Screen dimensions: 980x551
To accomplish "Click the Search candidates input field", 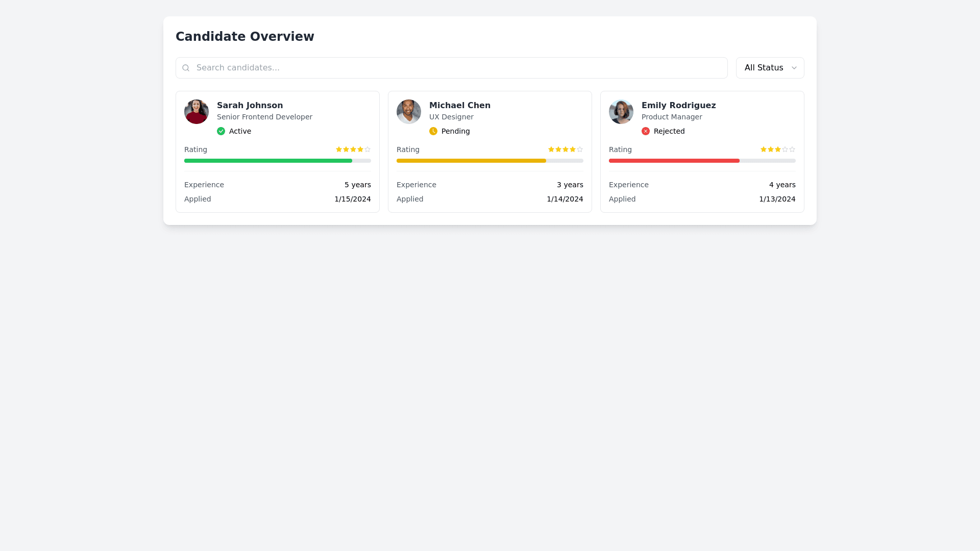I will point(451,68).
